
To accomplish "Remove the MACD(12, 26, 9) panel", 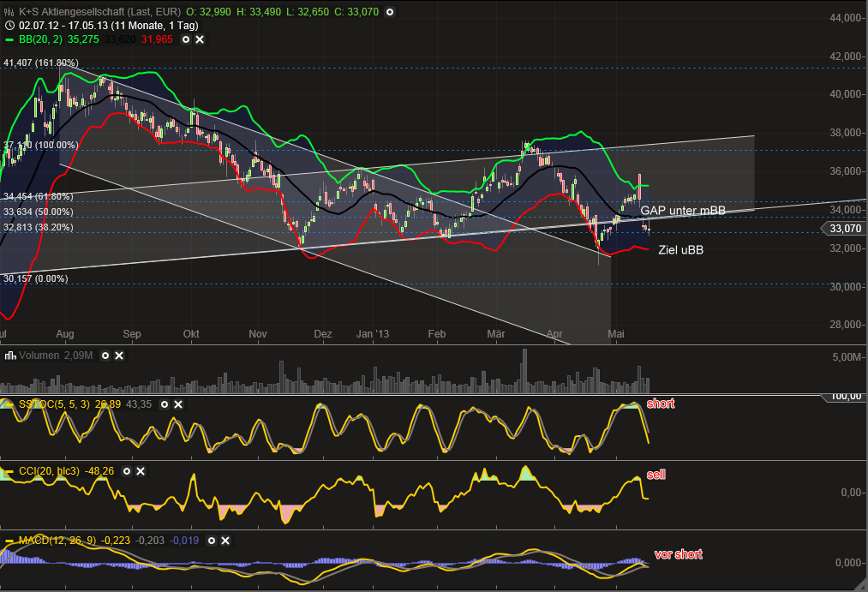I will [225, 541].
